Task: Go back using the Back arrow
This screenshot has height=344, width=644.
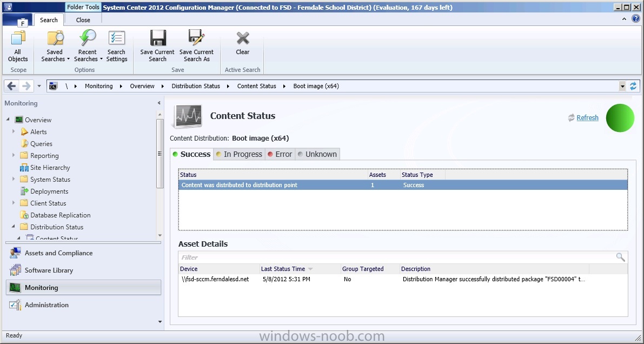Action: tap(11, 86)
